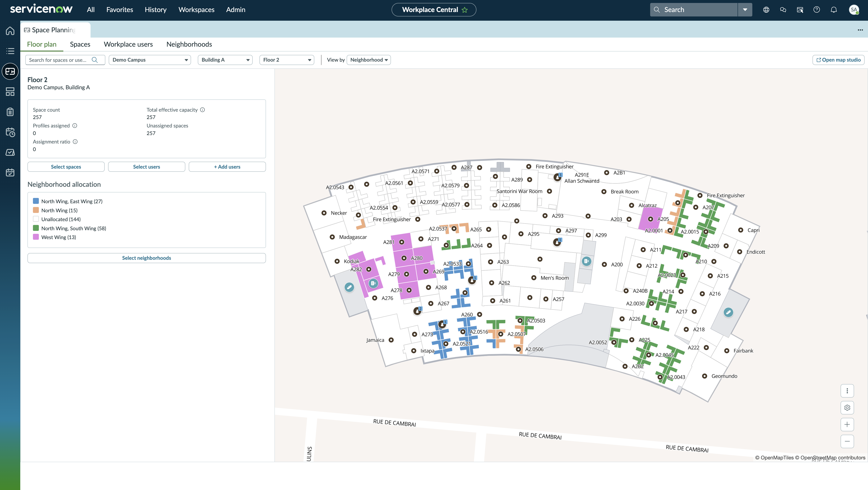Zoom in the map with plus button
Image resolution: width=868 pixels, height=490 pixels.
coord(847,425)
